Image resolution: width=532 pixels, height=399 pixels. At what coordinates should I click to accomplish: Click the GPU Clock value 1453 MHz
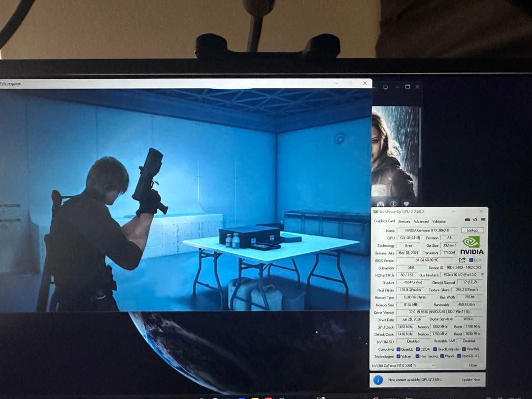405,327
